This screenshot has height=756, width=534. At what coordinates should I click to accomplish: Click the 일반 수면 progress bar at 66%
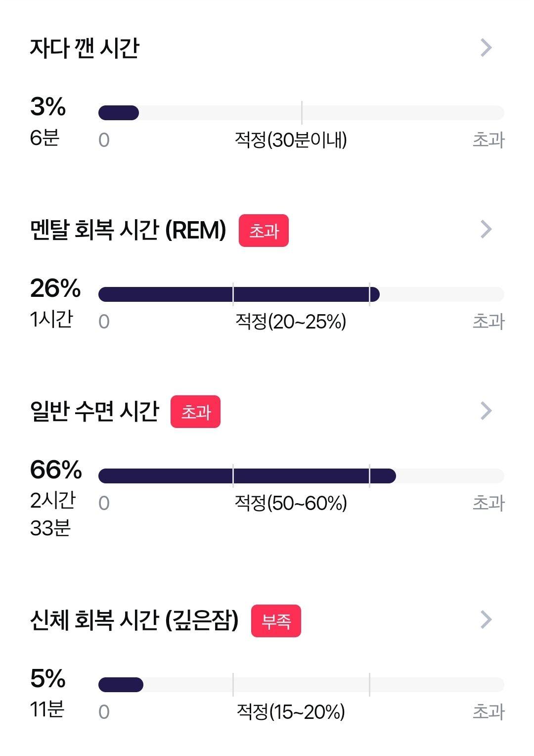(301, 476)
